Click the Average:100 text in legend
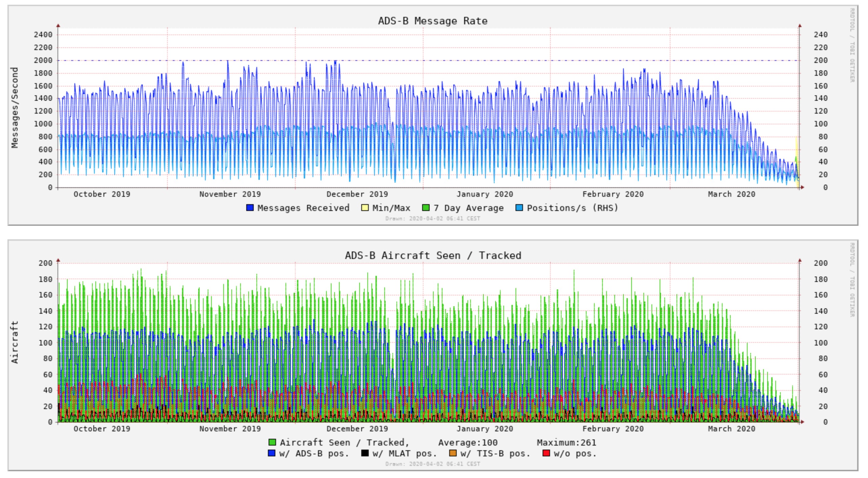The image size is (868, 478). pos(468,443)
